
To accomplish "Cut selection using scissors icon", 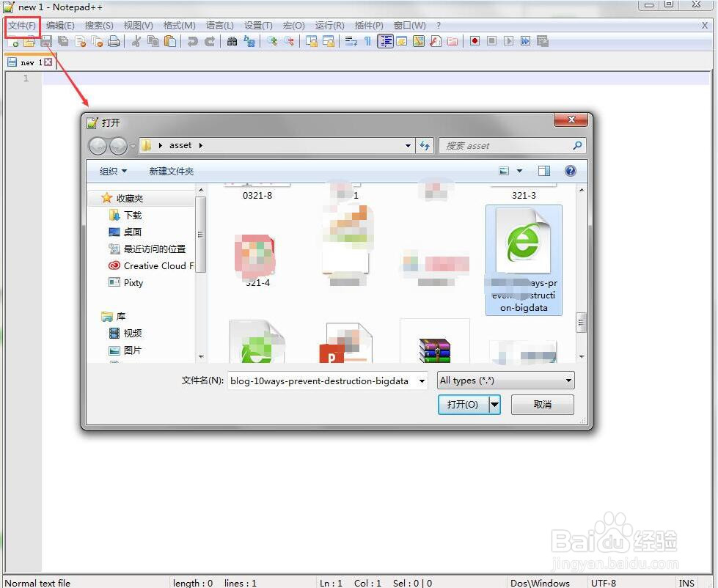I will (x=136, y=41).
